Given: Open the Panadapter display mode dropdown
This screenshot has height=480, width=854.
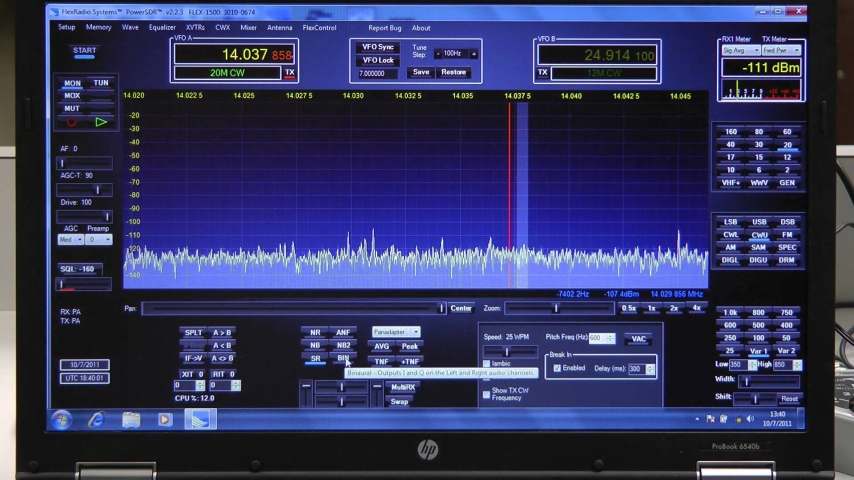Looking at the screenshot, I should pyautogui.click(x=396, y=332).
